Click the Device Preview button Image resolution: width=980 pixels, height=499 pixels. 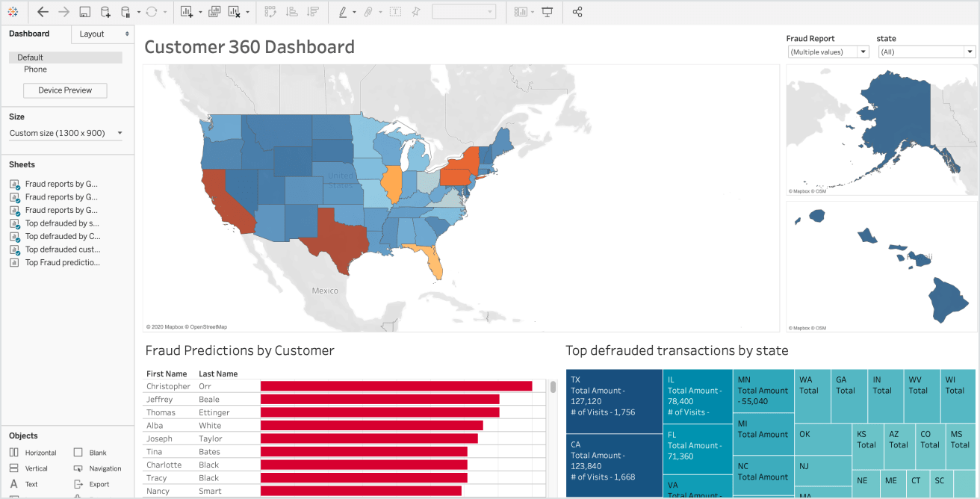point(65,90)
